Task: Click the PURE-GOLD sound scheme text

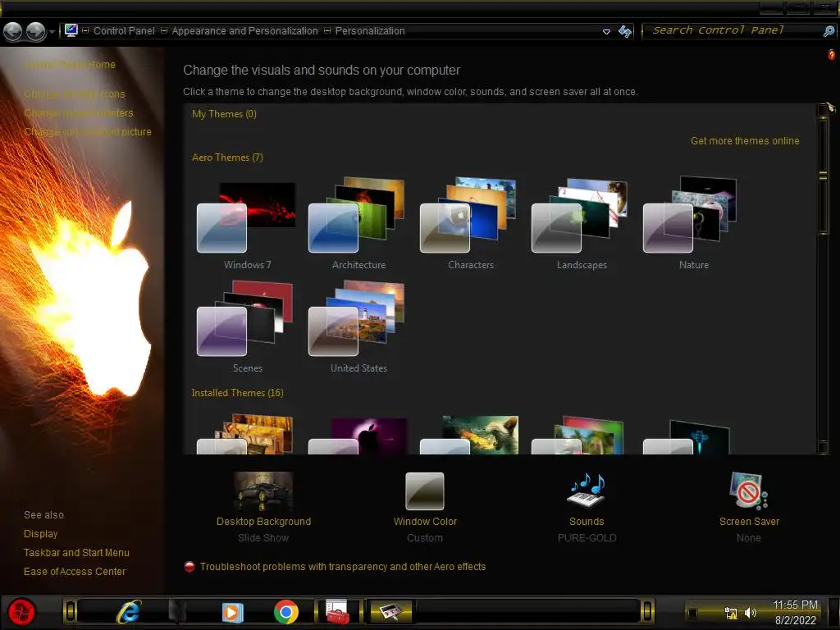Action: [x=587, y=538]
